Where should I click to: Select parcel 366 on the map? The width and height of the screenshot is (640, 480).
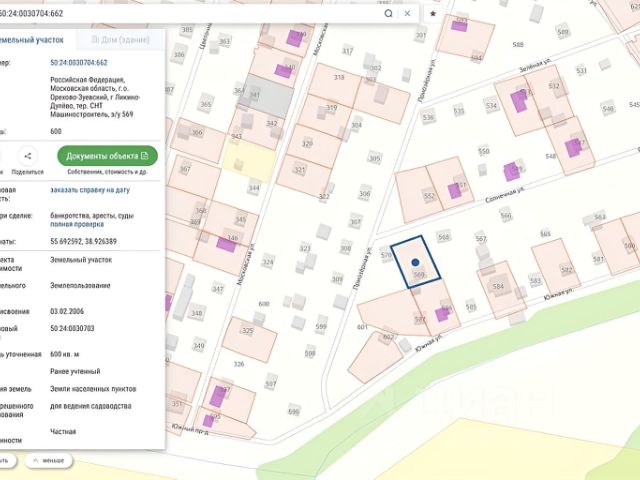198,140
